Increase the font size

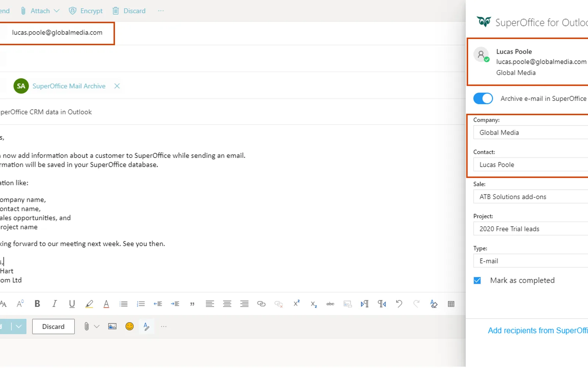coord(20,304)
